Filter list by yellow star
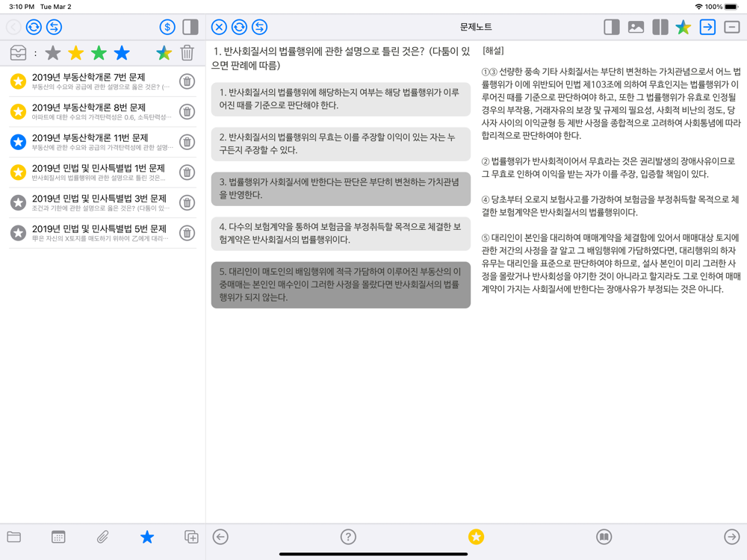Image resolution: width=747 pixels, height=560 pixels. pos(75,53)
